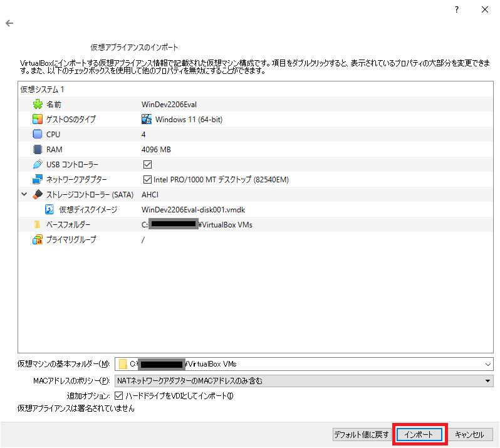
Task: Click the 仮想ディスクイメージ label
Action: point(88,209)
